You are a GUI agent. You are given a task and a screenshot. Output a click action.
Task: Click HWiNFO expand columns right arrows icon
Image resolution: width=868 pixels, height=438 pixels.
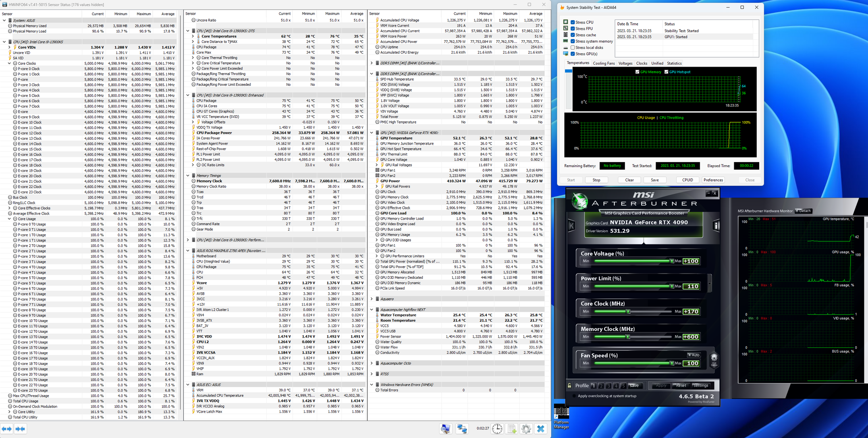click(20, 429)
